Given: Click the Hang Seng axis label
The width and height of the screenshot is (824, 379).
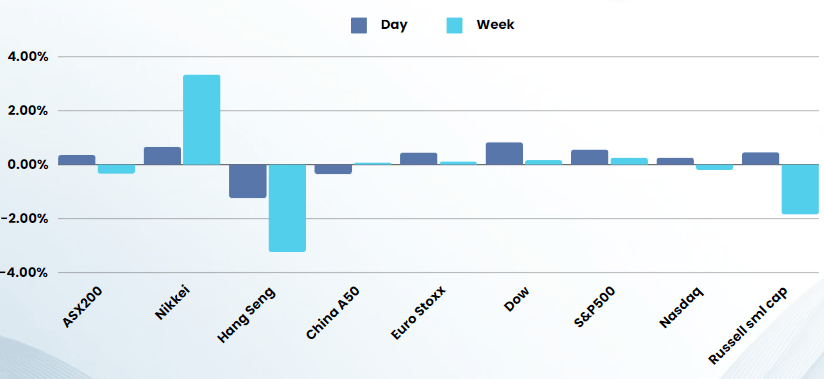Looking at the screenshot, I should [x=246, y=315].
